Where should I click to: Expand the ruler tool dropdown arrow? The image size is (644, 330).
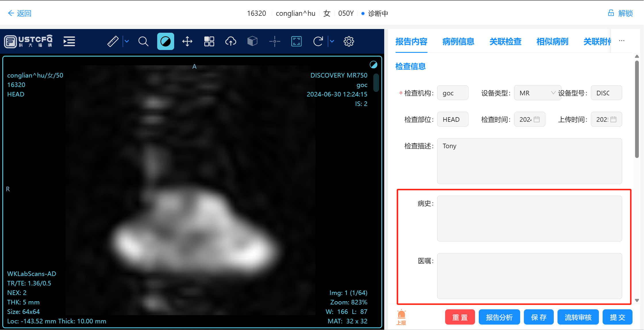click(x=127, y=41)
